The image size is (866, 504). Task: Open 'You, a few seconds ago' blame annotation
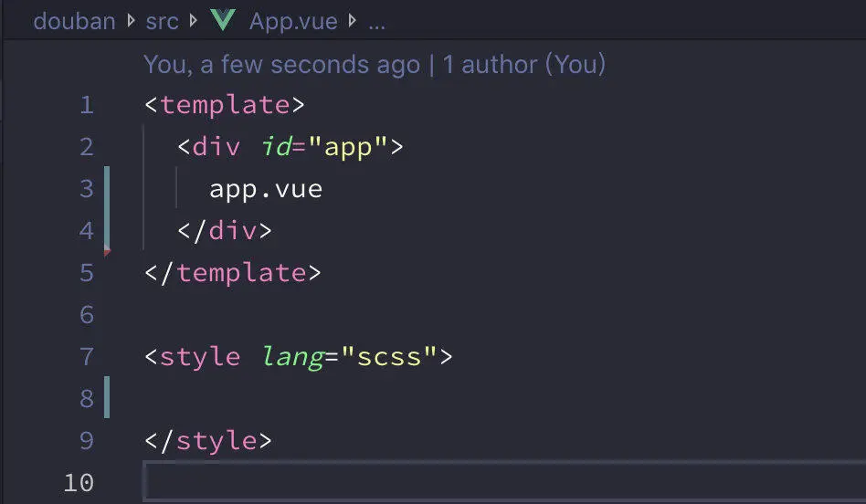tap(281, 65)
